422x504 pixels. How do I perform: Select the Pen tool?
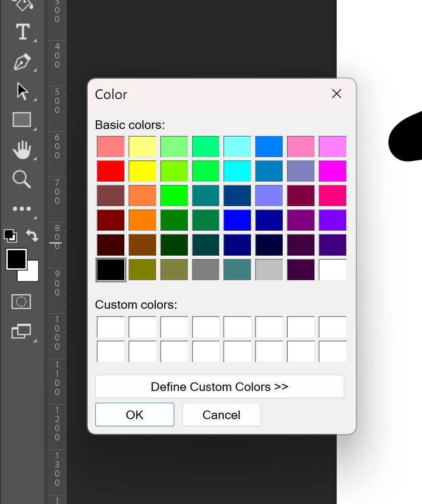tap(21, 62)
